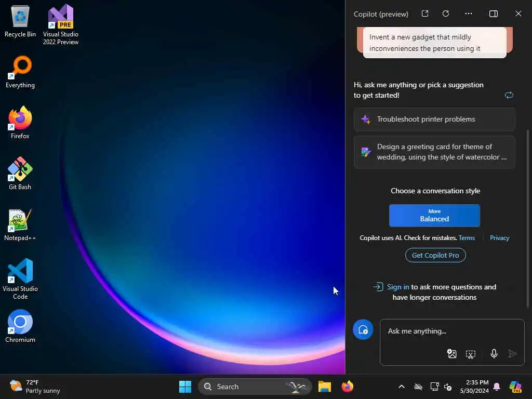The height and width of the screenshot is (399, 532).
Task: Click Get Copilot Pro button
Action: 435,255
